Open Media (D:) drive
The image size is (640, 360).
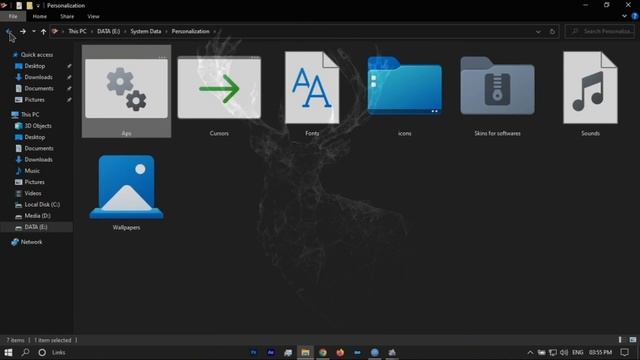pyautogui.click(x=37, y=216)
